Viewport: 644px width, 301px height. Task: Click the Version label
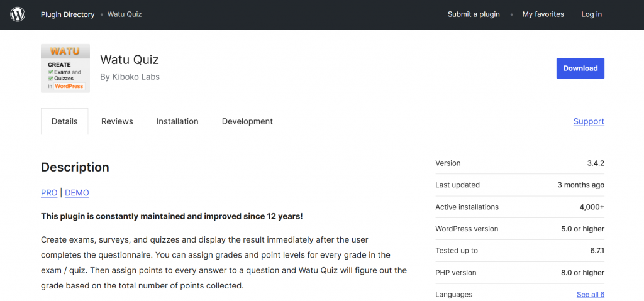point(448,163)
